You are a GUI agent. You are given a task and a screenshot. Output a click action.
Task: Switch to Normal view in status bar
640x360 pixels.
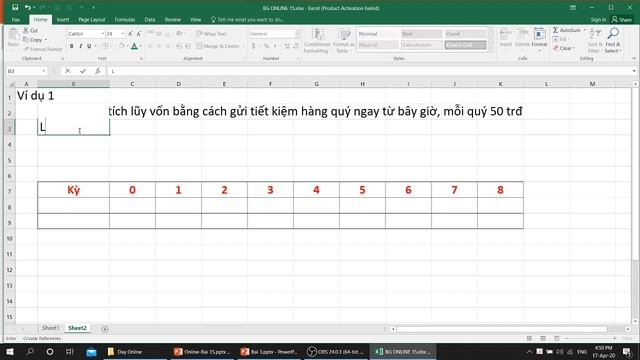coord(529,338)
